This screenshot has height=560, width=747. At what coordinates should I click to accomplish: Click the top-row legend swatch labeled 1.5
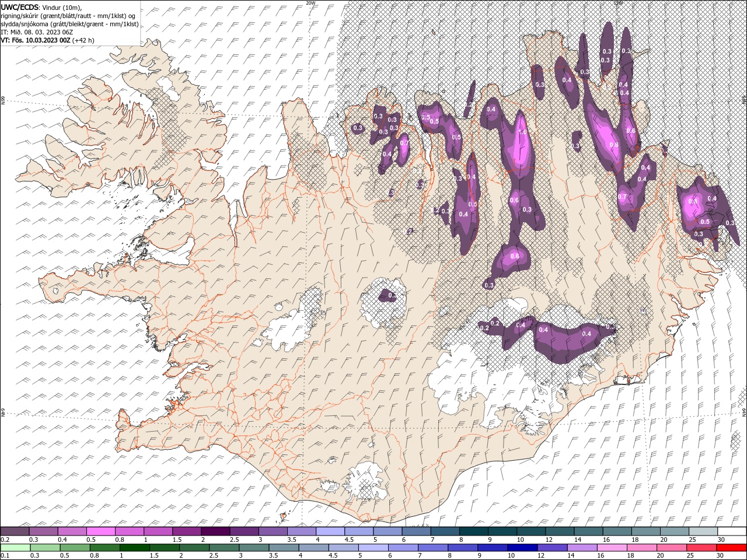[x=187, y=531]
